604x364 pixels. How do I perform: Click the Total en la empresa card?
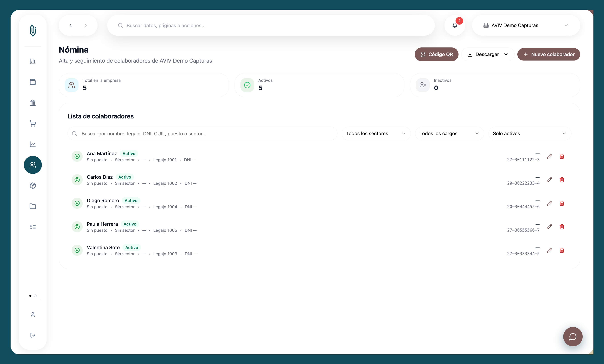[144, 85]
